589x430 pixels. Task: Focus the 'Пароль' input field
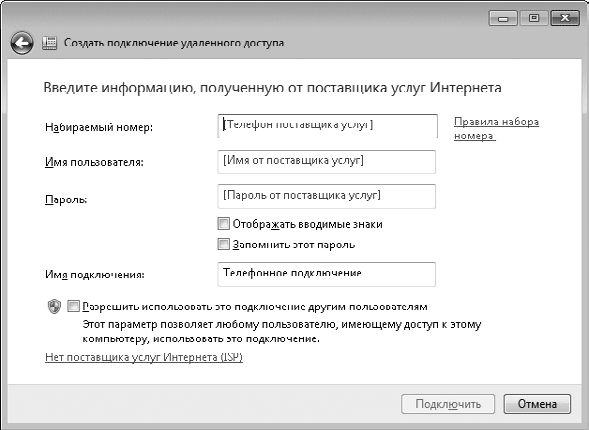tap(326, 196)
